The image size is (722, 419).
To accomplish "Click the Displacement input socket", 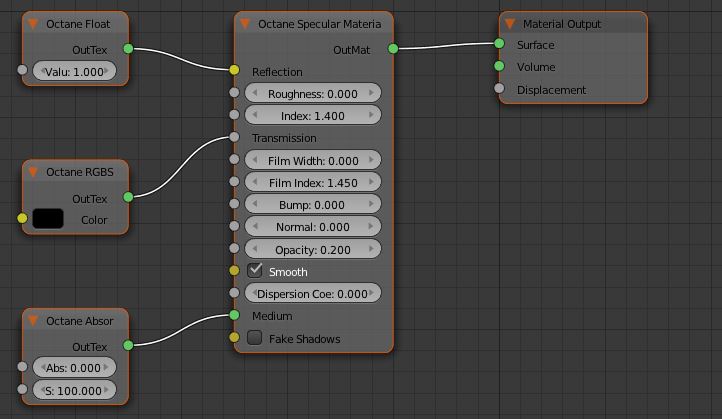I will (x=499, y=88).
